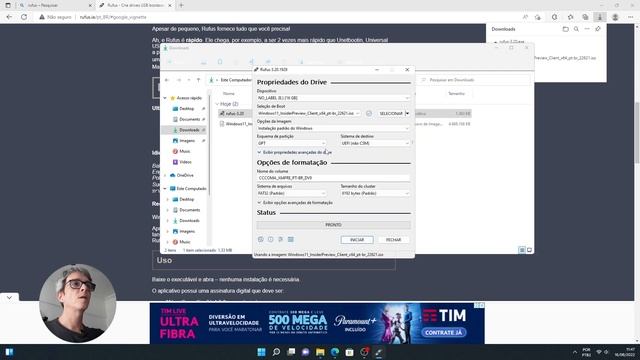This screenshot has width=640, height=360.
Task: Click the SELECIONAR button in Rufus
Action: pos(391,113)
